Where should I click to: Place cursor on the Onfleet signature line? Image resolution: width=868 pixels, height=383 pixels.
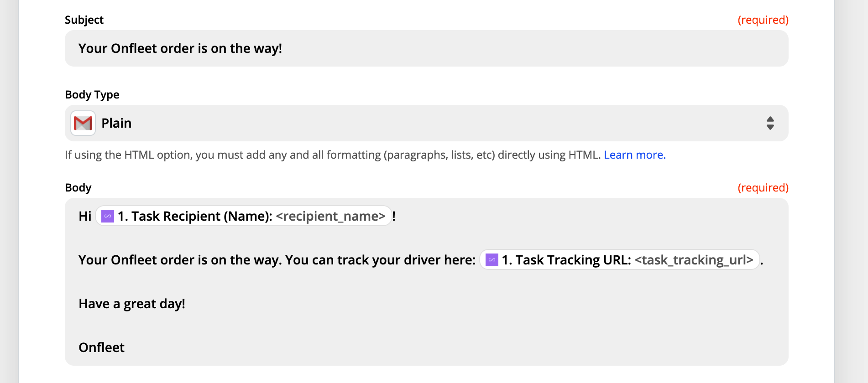coord(102,347)
